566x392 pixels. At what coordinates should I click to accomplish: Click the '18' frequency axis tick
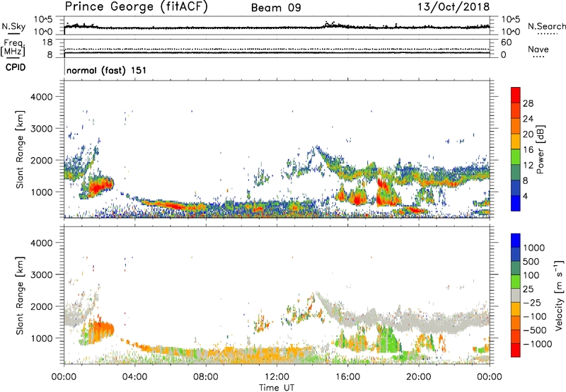click(47, 42)
